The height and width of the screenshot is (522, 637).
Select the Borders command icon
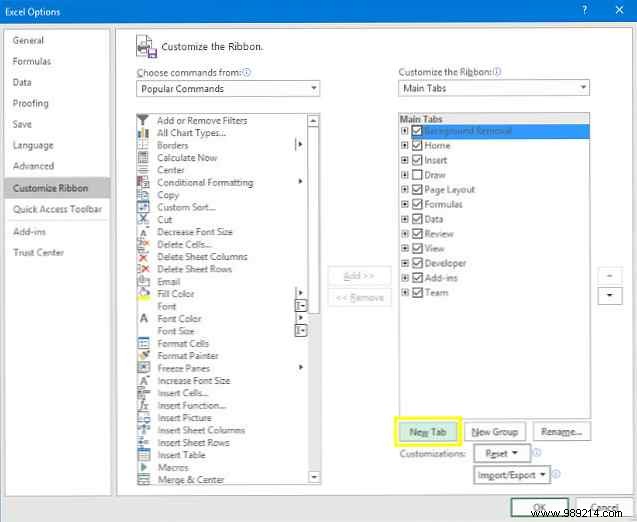143,145
